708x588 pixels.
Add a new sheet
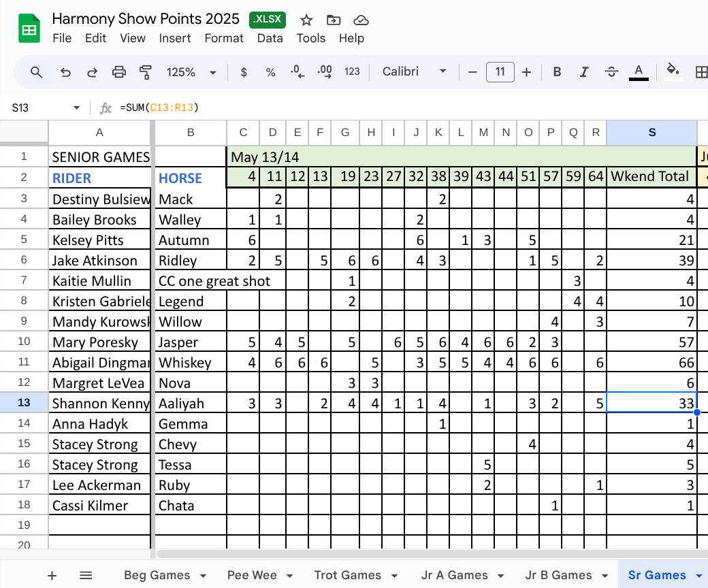52,576
